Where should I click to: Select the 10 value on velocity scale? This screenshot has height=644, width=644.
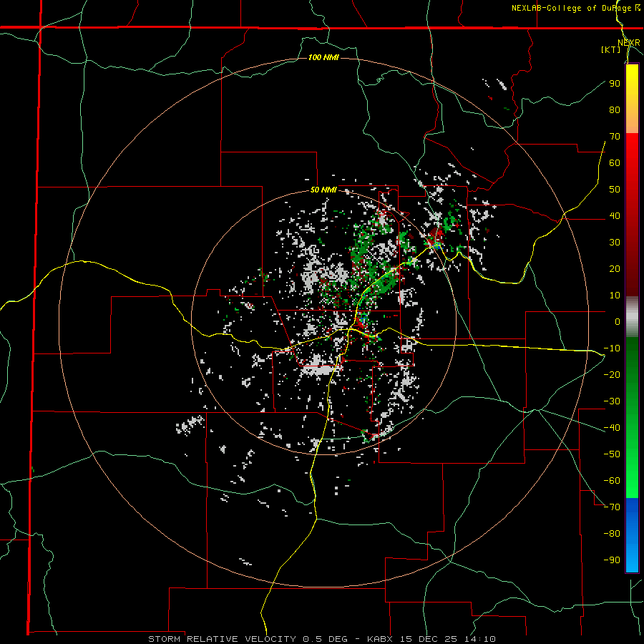tap(615, 296)
